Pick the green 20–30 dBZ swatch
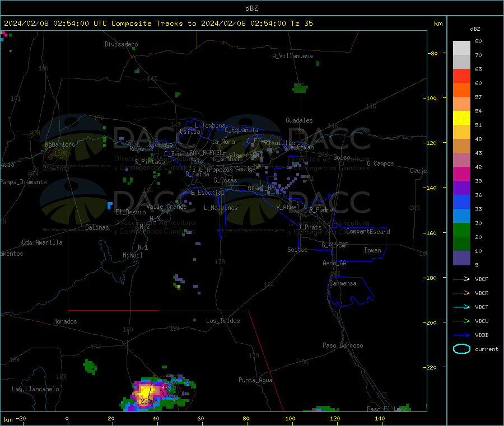The width and height of the screenshot is (504, 426). [461, 230]
